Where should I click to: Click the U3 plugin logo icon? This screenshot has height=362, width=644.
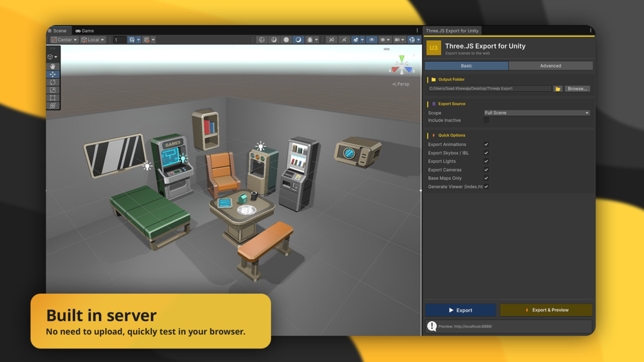434,48
